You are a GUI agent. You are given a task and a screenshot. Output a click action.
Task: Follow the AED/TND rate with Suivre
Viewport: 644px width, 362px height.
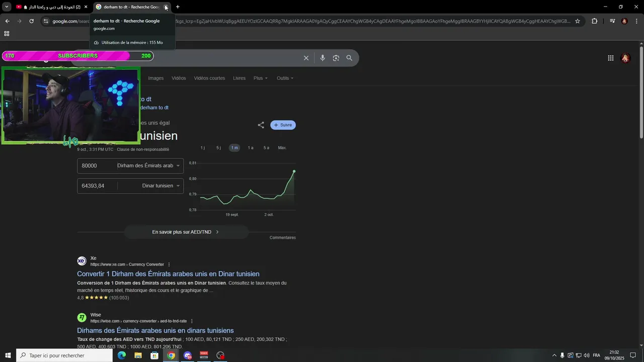point(283,125)
